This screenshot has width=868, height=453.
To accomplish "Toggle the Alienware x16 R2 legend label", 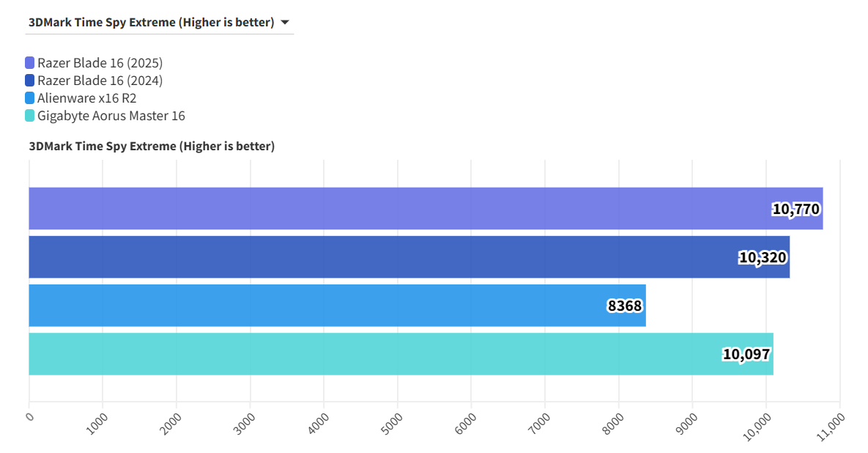I will pos(86,98).
